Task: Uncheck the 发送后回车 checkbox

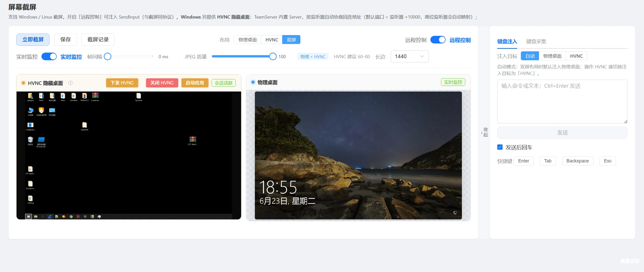Action: click(x=500, y=147)
